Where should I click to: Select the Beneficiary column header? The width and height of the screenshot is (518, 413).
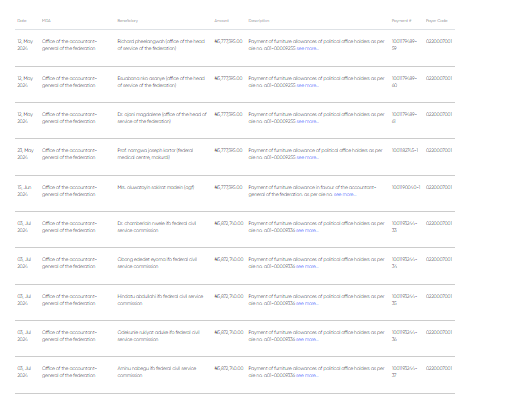(x=127, y=21)
